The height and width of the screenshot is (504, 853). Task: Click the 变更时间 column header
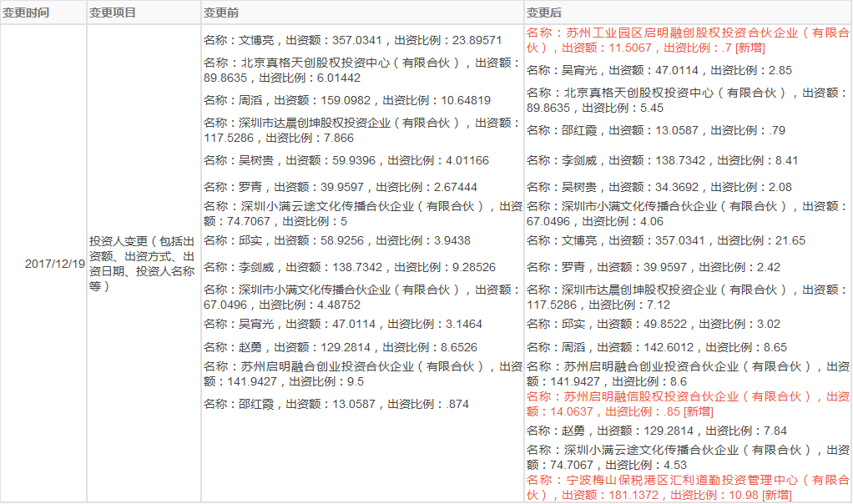pyautogui.click(x=26, y=13)
